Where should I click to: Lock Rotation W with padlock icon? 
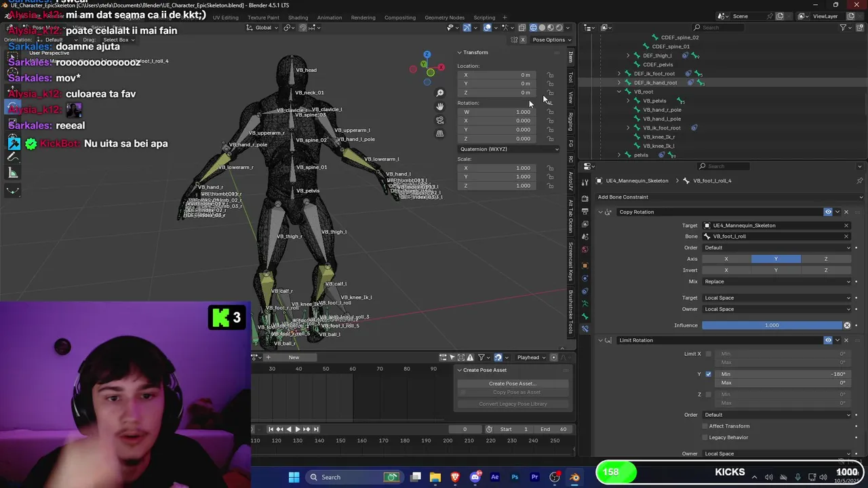pyautogui.click(x=550, y=112)
